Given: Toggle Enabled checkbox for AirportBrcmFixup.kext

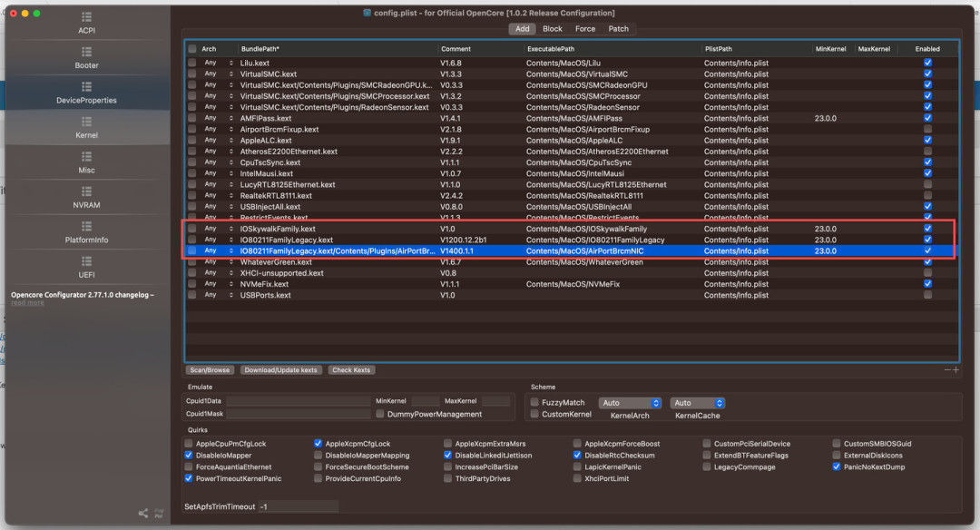Looking at the screenshot, I should [927, 130].
